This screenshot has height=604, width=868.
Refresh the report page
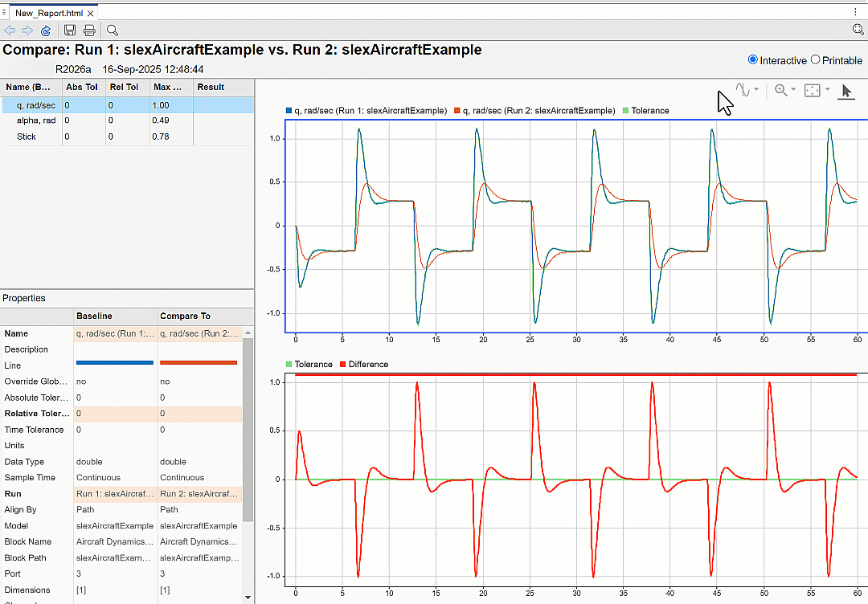coord(46,31)
